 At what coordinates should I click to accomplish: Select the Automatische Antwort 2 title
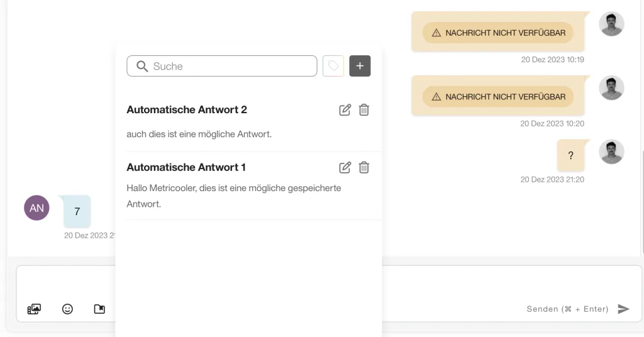point(187,110)
